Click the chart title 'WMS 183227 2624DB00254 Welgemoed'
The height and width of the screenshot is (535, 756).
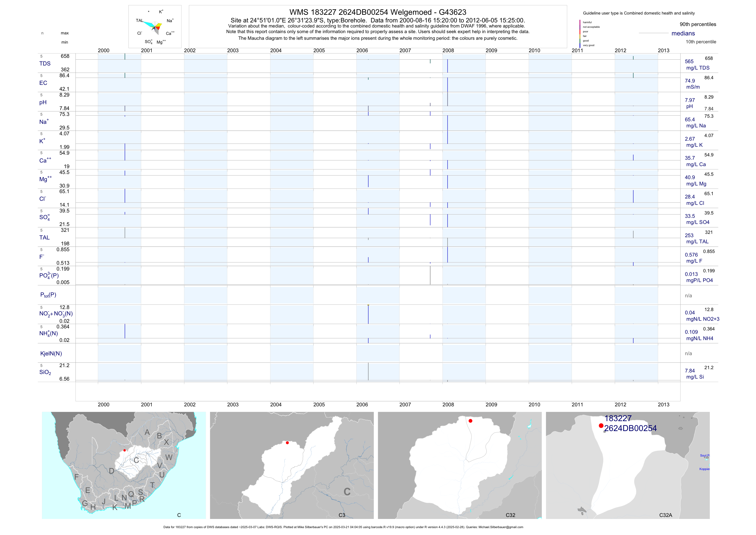(378, 12)
